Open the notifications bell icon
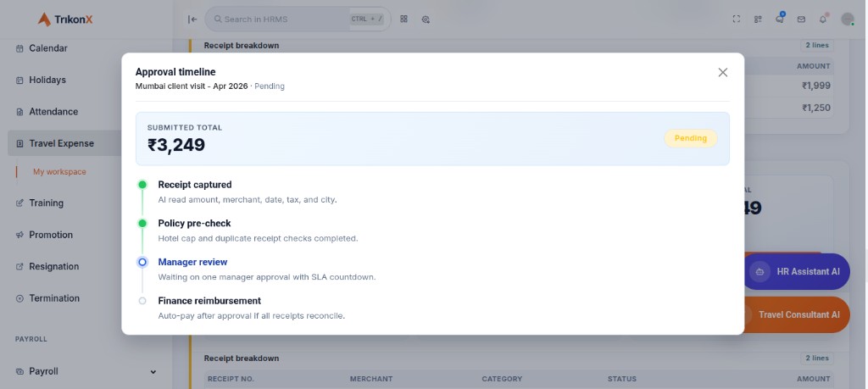868x389 pixels. (822, 19)
